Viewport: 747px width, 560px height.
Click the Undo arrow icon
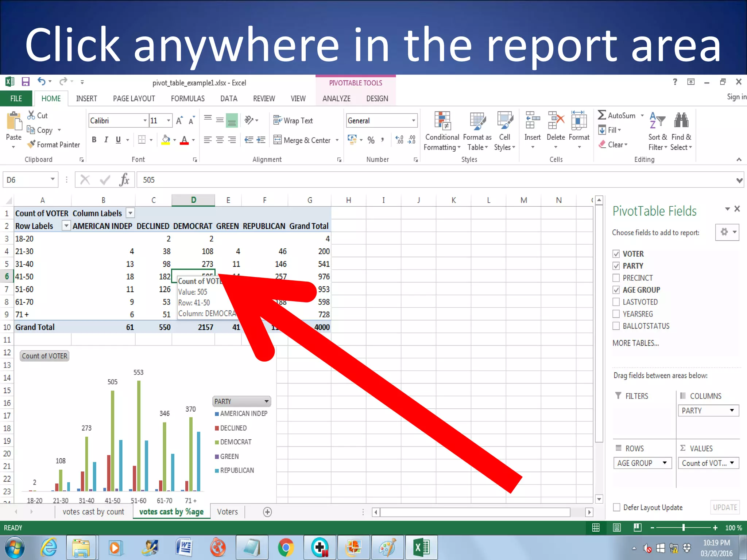(41, 82)
